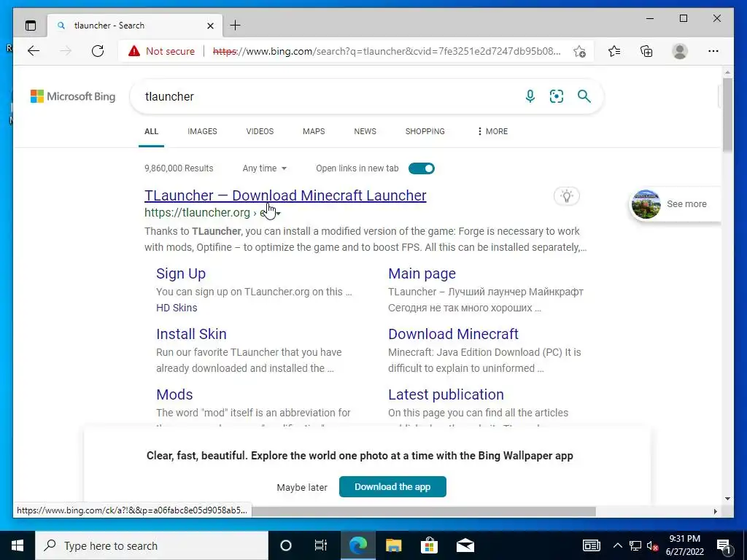
Task: Show hidden tray icons chevron
Action: point(617,545)
